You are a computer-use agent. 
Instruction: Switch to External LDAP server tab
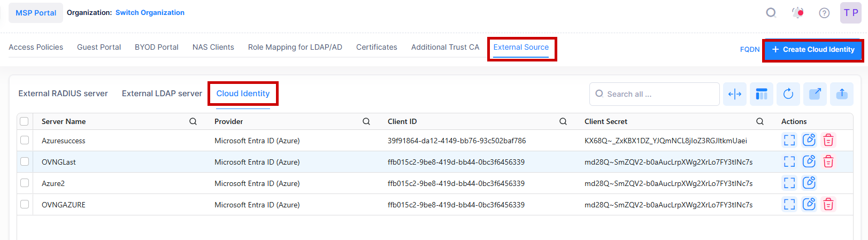pyautogui.click(x=162, y=94)
